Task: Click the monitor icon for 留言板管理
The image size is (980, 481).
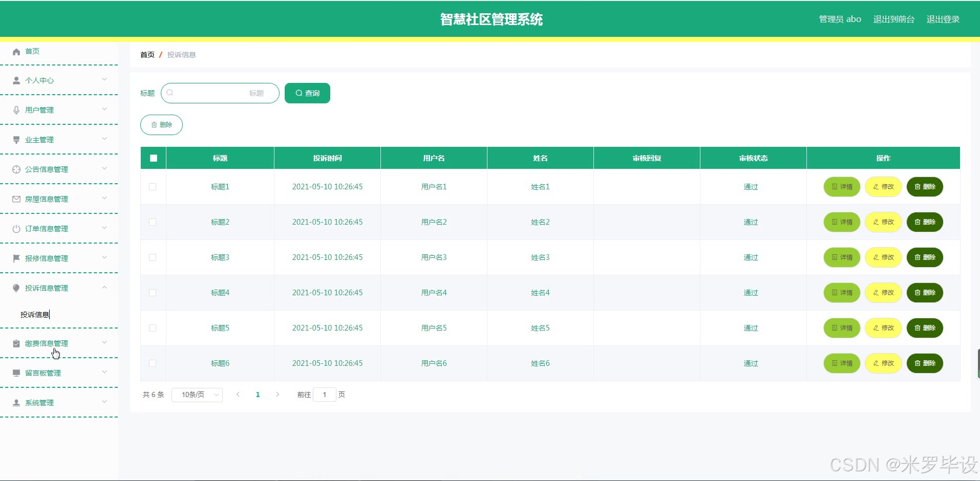Action: click(16, 374)
